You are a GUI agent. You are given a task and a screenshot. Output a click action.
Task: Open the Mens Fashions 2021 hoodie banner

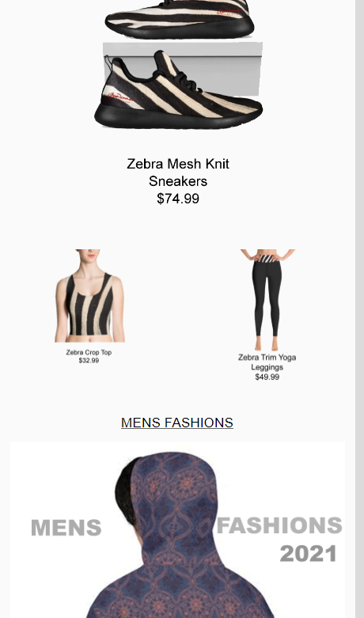pos(178,529)
